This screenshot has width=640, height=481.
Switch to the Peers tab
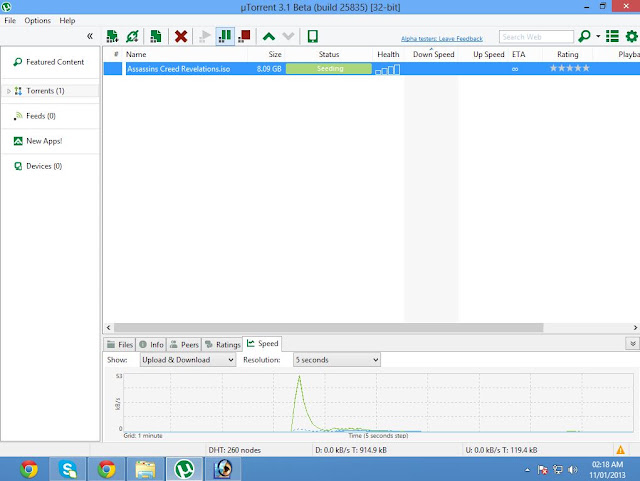[184, 345]
